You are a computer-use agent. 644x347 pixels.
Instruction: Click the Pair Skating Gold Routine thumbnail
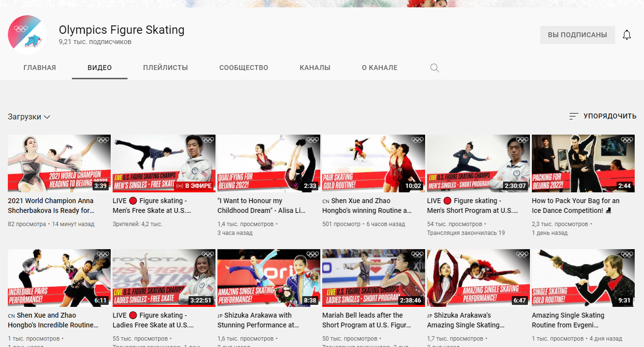pyautogui.click(x=373, y=163)
